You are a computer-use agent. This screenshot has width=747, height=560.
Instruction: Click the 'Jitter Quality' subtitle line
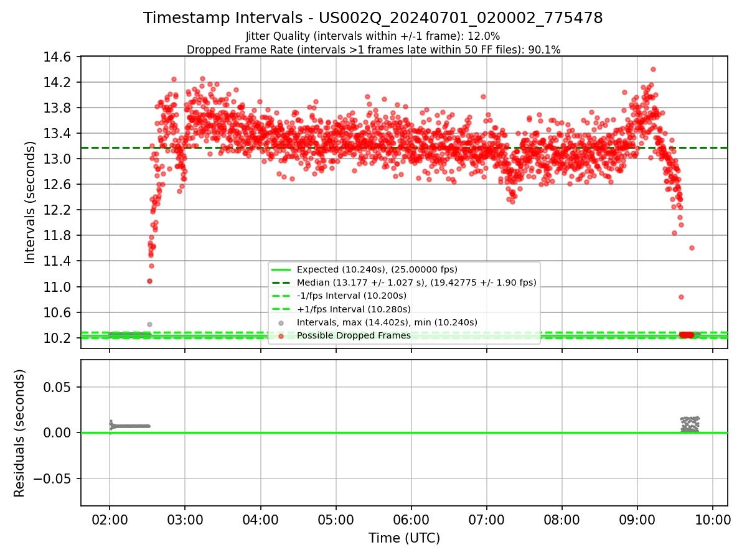[x=373, y=36]
